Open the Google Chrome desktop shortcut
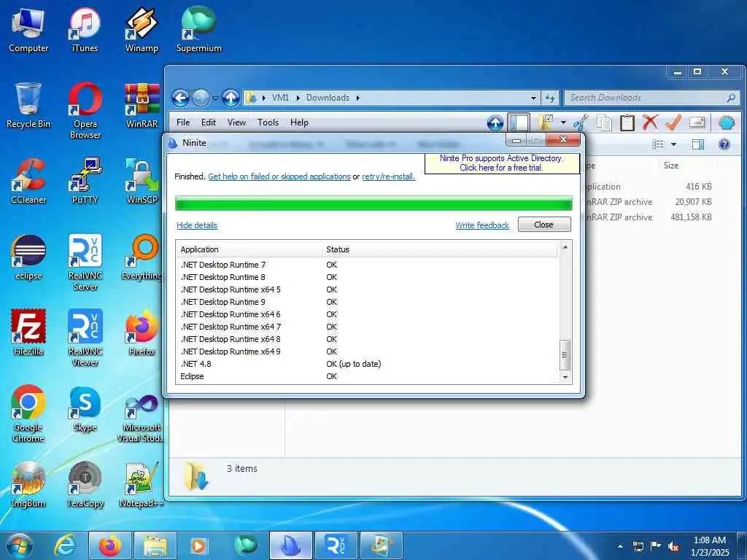The image size is (747, 560). [x=28, y=414]
